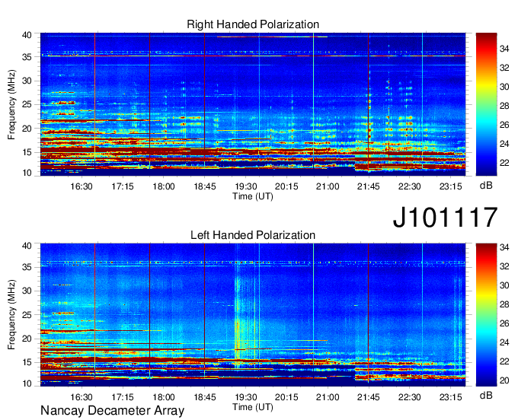Click the 16:30 time tick of the upper plot
The height and width of the screenshot is (420, 518).
click(82, 186)
